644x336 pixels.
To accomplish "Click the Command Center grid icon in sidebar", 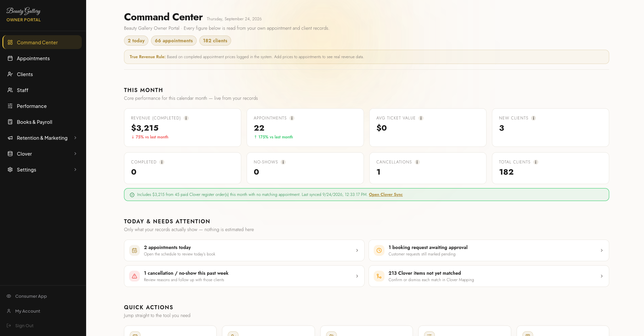I will pyautogui.click(x=10, y=42).
